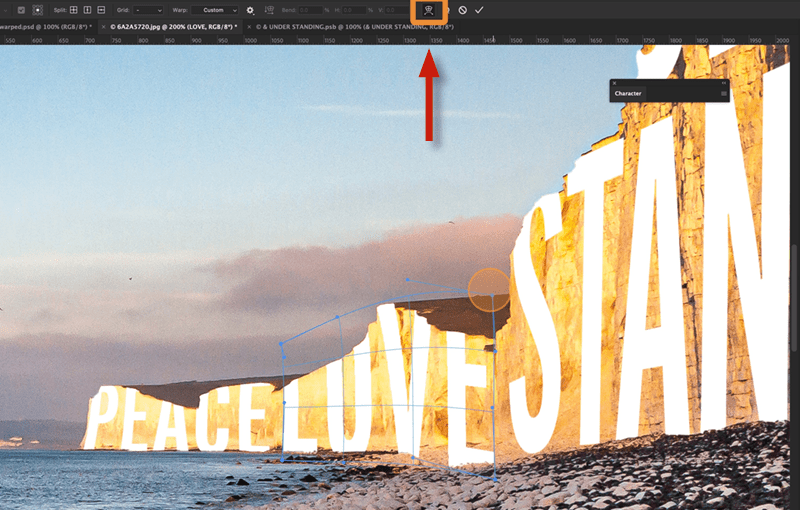
Task: Open the warp settings gear
Action: 250,9
